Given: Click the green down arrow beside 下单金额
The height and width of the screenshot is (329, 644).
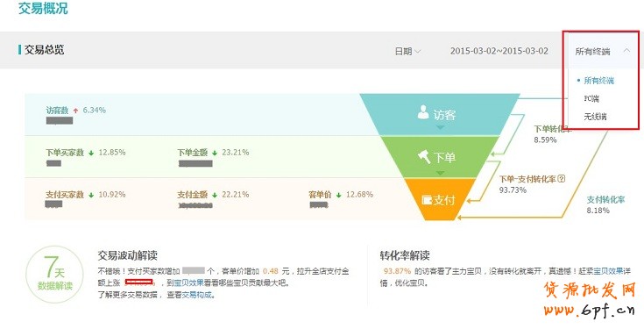Looking at the screenshot, I should 215,153.
